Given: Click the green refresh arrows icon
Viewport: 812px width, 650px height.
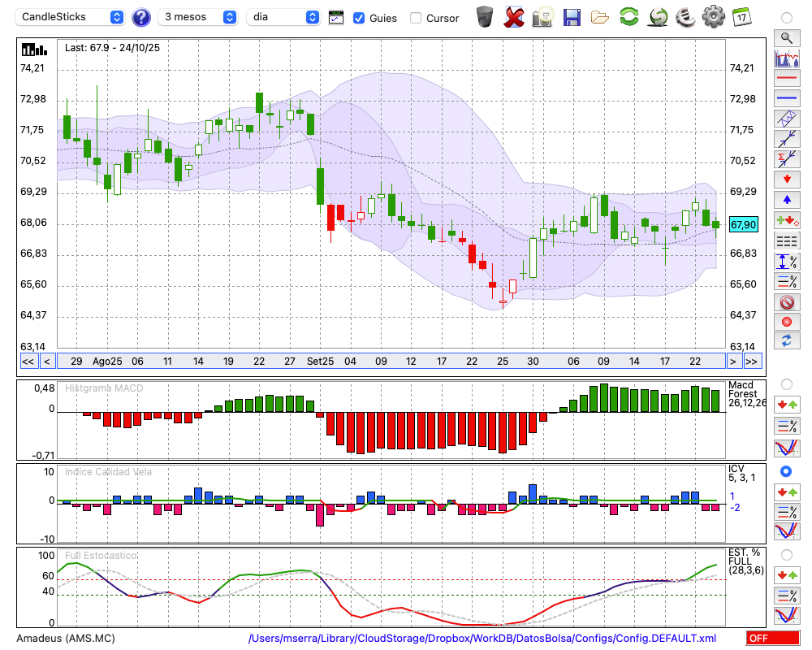Looking at the screenshot, I should click(x=629, y=16).
